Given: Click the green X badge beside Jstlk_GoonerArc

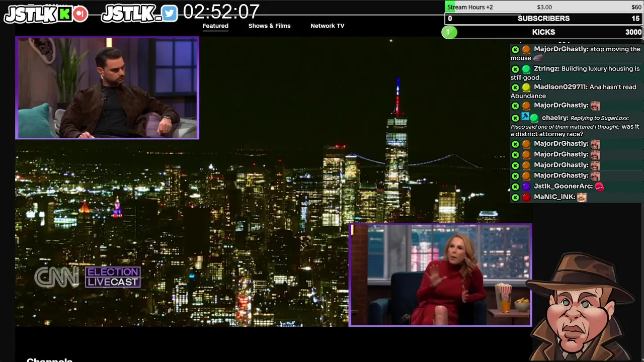Looking at the screenshot, I should click(515, 187).
